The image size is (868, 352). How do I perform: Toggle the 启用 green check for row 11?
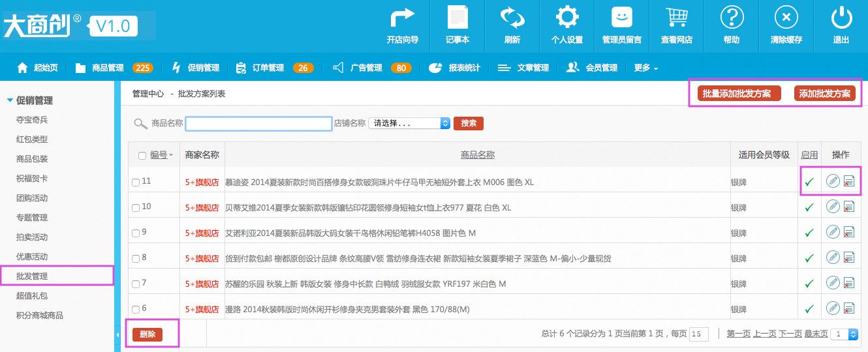pos(809,182)
